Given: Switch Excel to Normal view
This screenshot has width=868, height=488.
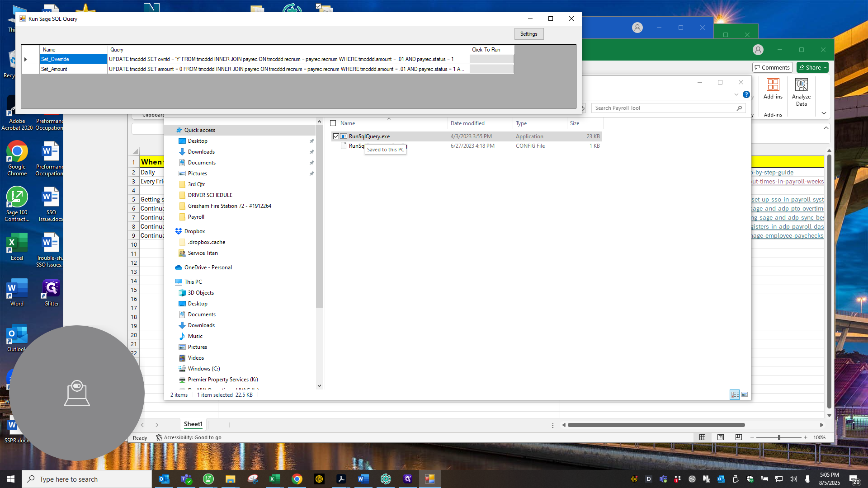Looking at the screenshot, I should coord(702,437).
